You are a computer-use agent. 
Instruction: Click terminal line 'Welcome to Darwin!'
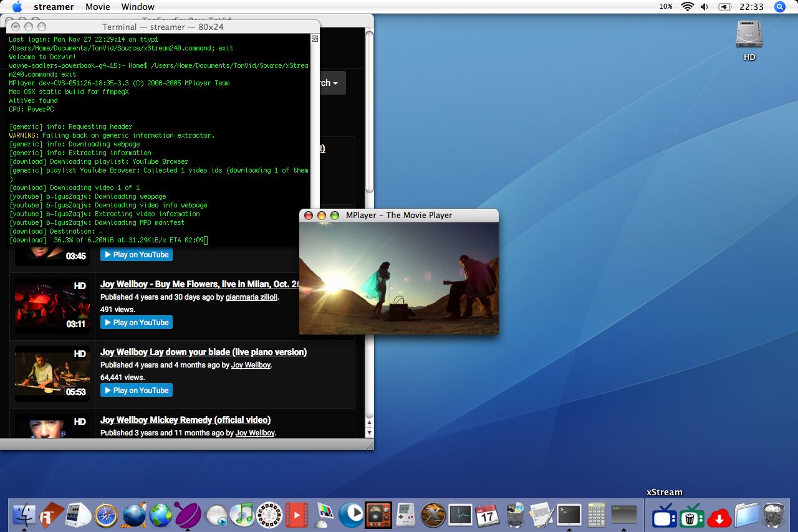[42, 57]
